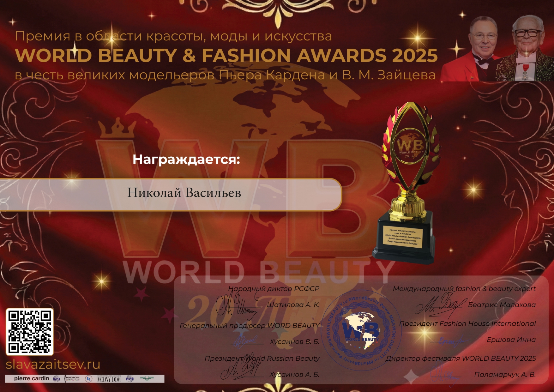
Task: Click the WB logo beside pierre cardin
Action: coord(57,379)
